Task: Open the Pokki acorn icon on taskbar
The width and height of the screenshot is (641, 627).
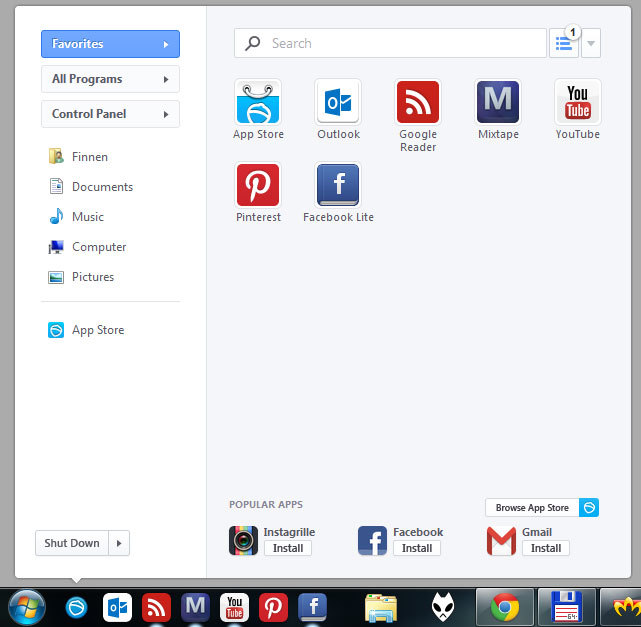Action: click(x=76, y=607)
